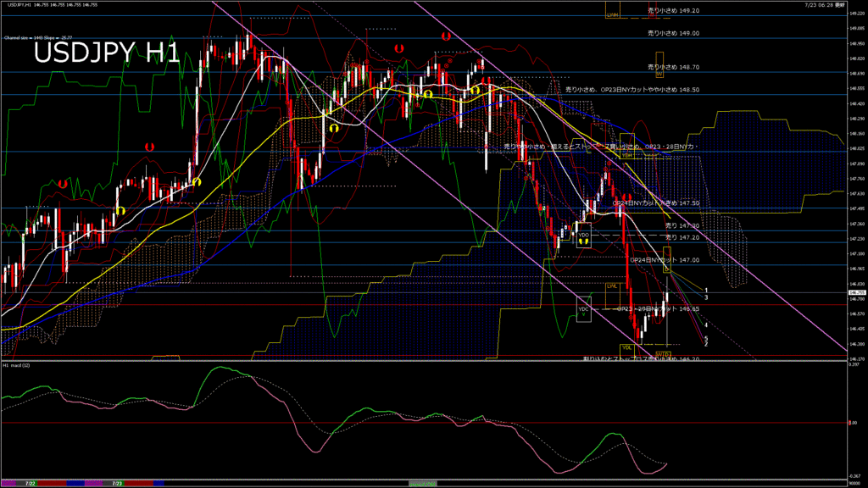Select the 売り小さめ 149.00 level label

click(x=674, y=33)
